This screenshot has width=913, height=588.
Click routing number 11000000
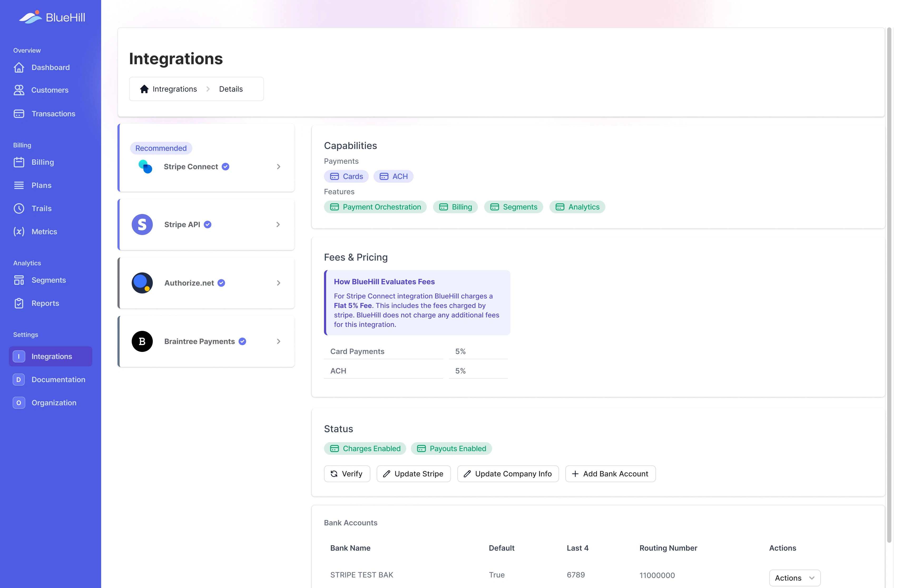pyautogui.click(x=657, y=575)
